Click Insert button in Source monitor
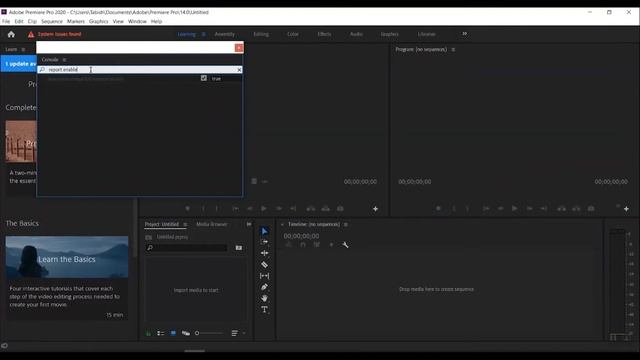The image size is (640, 360). [x=311, y=209]
